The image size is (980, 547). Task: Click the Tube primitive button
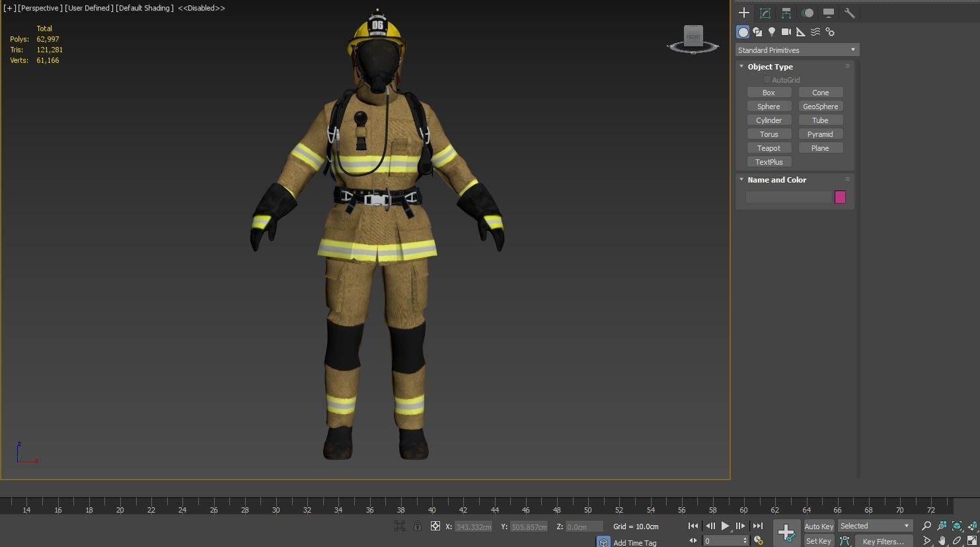click(821, 120)
